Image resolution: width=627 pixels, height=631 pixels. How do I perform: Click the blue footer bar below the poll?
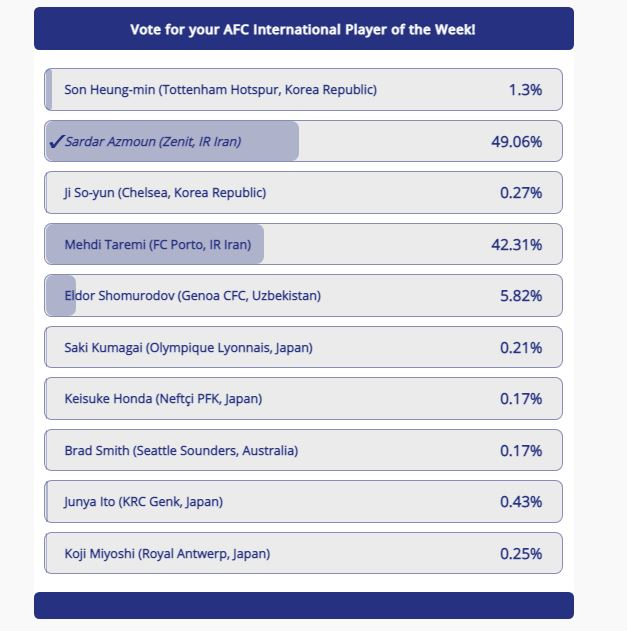point(304,605)
